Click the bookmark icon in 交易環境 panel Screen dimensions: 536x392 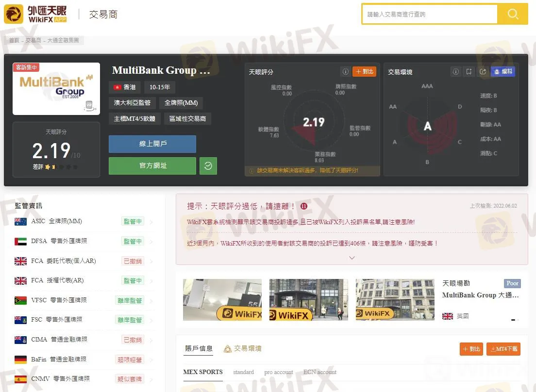coord(469,72)
